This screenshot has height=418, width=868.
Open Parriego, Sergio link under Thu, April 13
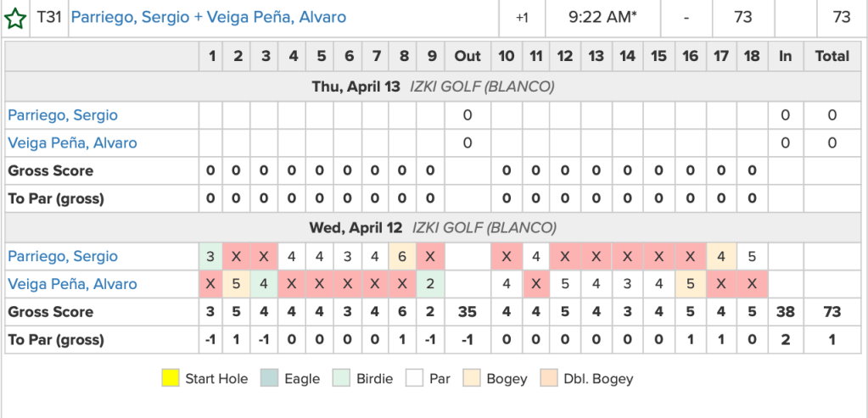63,114
